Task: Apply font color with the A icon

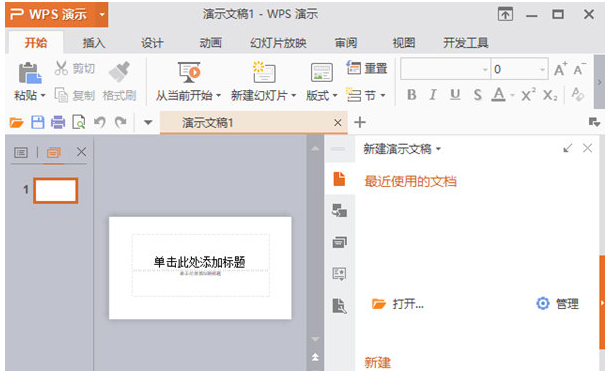Action: 498,94
